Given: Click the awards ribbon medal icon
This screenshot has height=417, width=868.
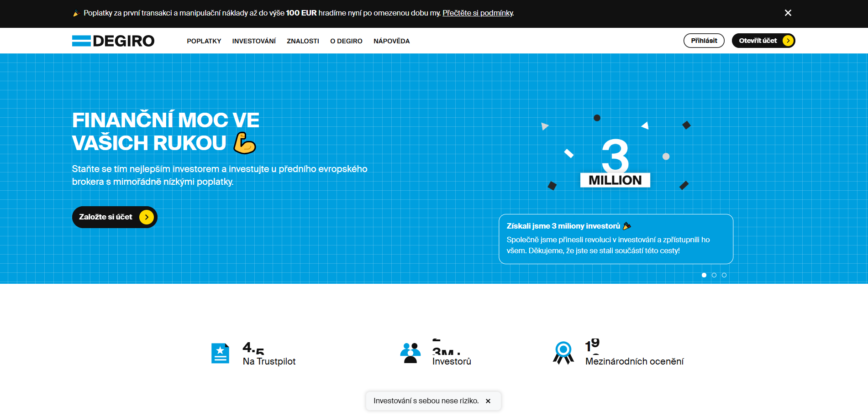Looking at the screenshot, I should coord(563,353).
